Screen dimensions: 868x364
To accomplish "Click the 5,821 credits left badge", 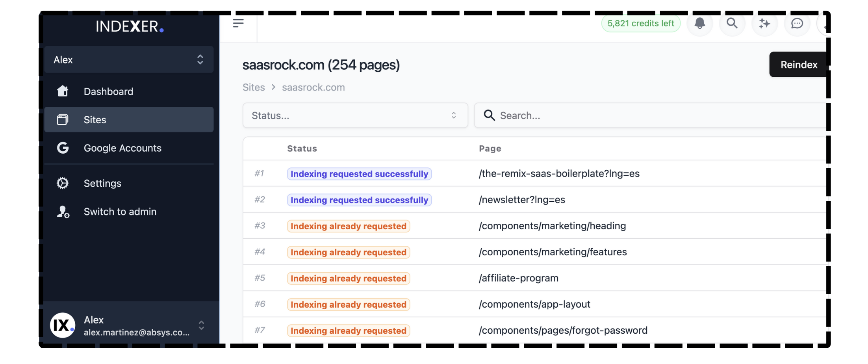I will click(x=641, y=23).
